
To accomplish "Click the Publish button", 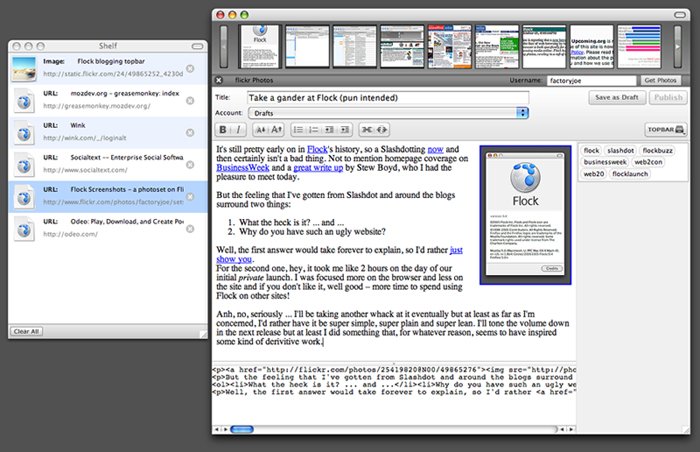I will click(x=668, y=97).
